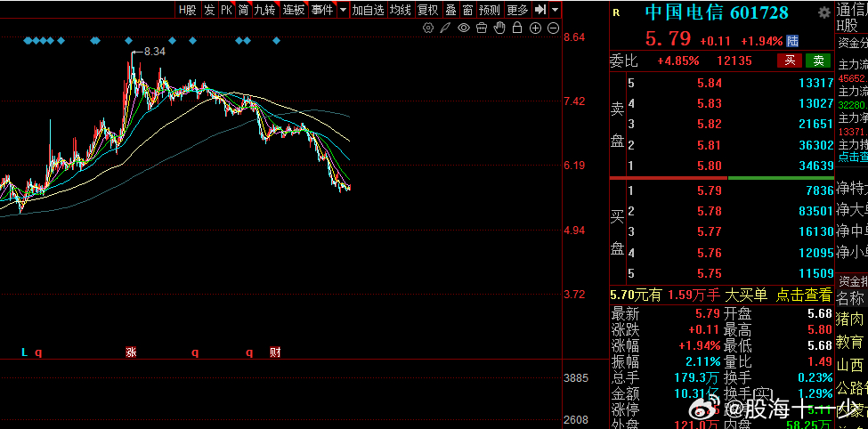868x429 pixels.
Task: Click the green 卖 sell button
Action: tap(818, 61)
